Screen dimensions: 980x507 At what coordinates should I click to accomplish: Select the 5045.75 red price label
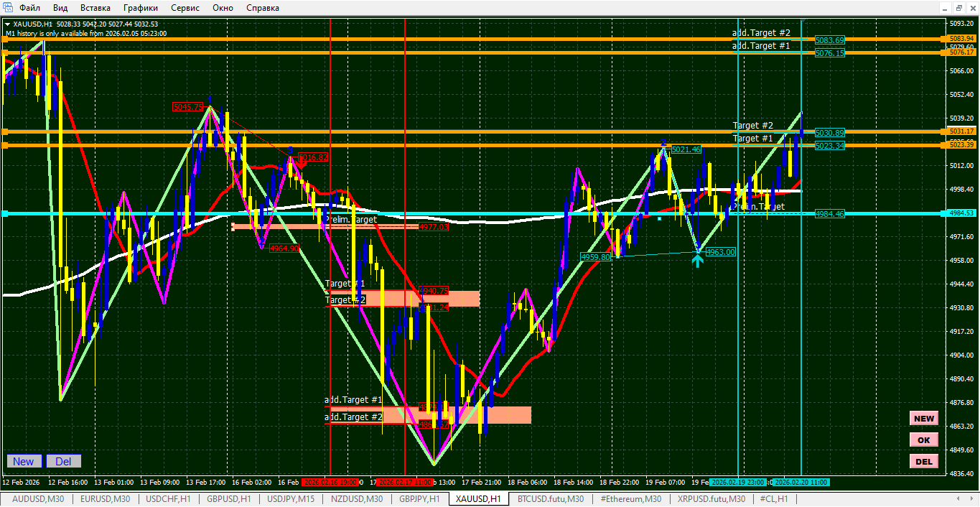[x=187, y=107]
